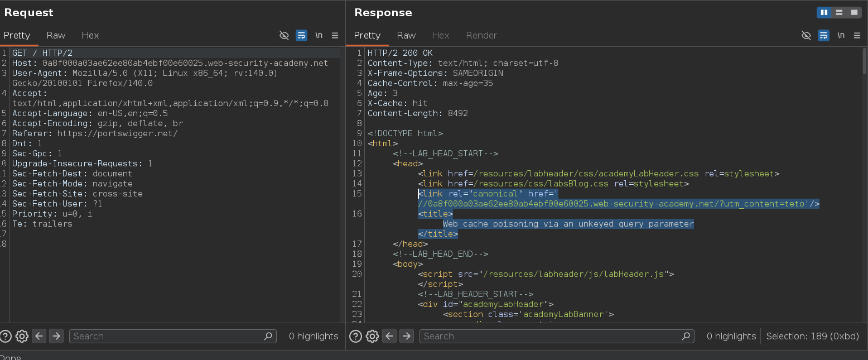Open Request pane Raw tab
Screen dimensions: 868x360
(56, 35)
